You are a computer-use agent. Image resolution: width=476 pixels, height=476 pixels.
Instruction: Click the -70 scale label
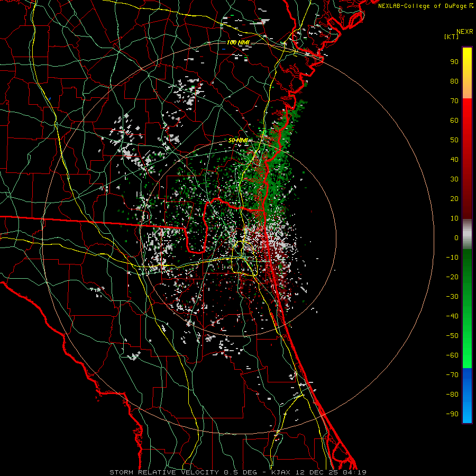tap(452, 375)
